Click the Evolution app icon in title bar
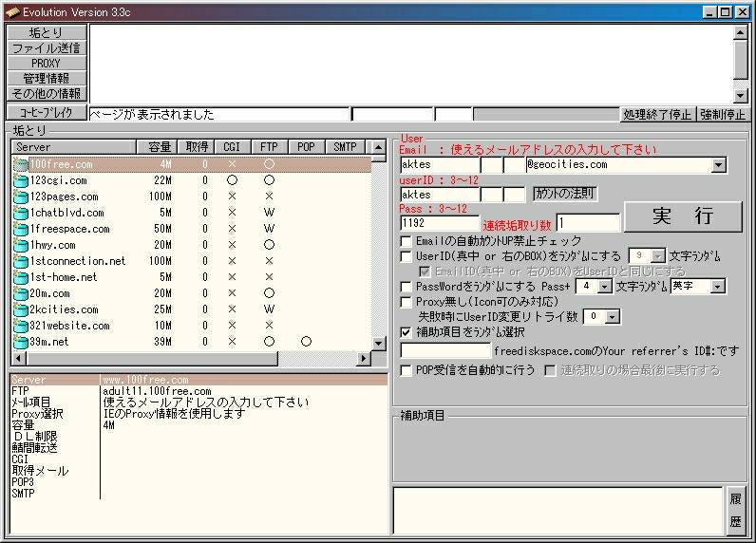 click(12, 12)
